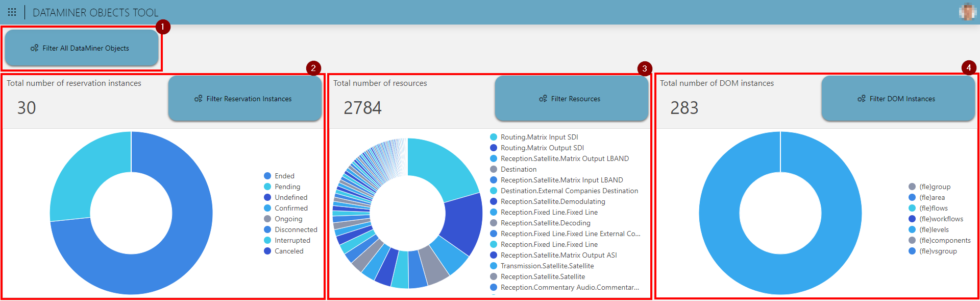Click the (fle)components legend entry

pyautogui.click(x=940, y=240)
